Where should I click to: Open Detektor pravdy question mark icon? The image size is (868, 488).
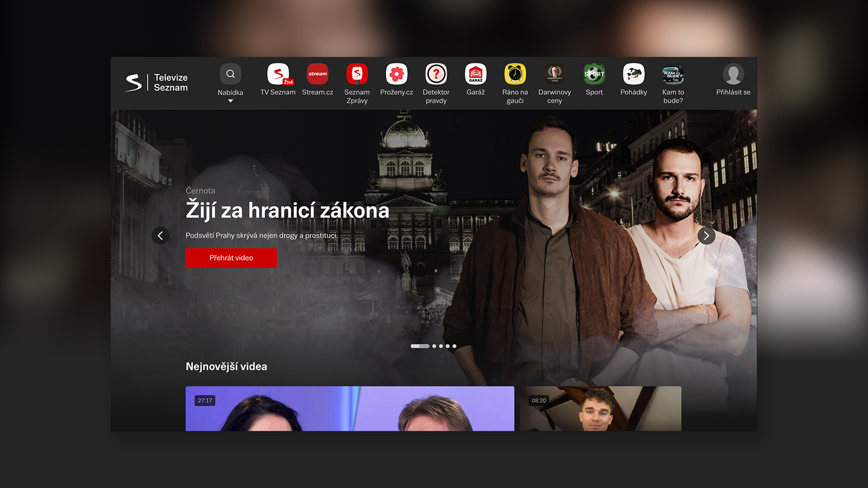click(x=436, y=74)
